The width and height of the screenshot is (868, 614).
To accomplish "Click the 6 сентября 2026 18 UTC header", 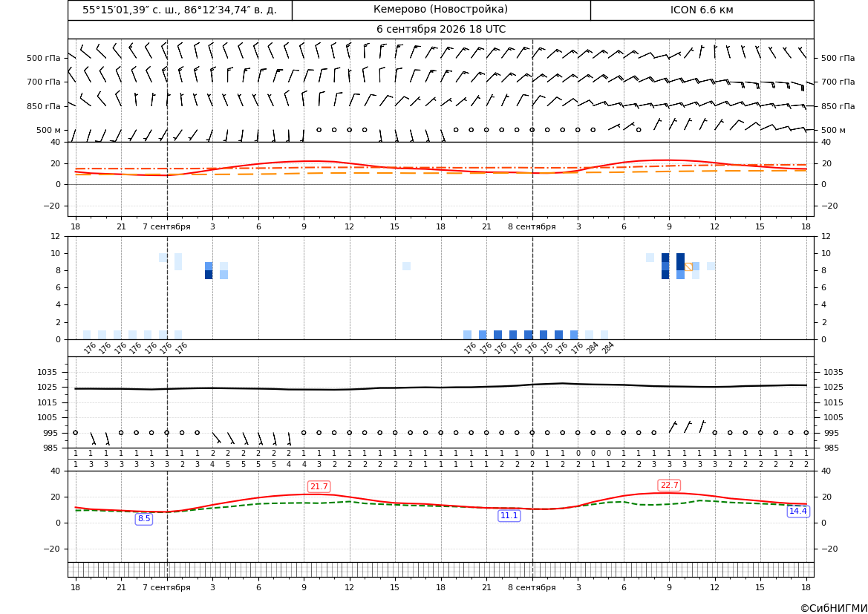I will coord(440,30).
